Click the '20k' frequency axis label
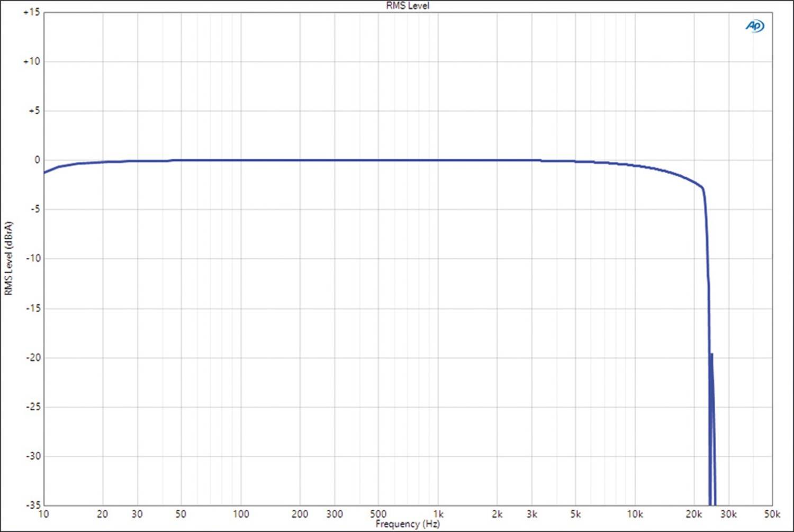This screenshot has width=794, height=532. (694, 514)
